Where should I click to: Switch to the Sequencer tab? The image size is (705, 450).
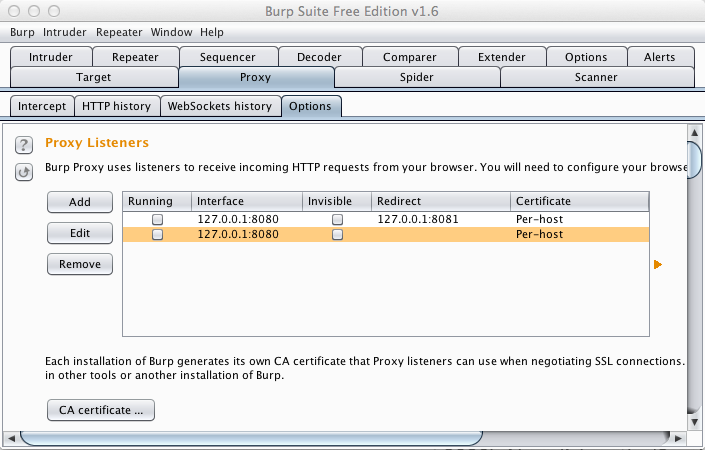228,57
